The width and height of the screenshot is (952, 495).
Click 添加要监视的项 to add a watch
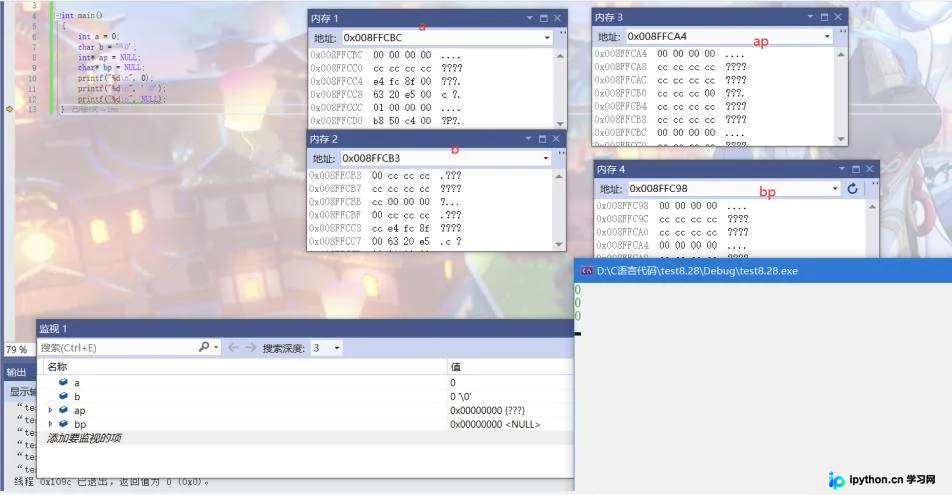(84, 437)
